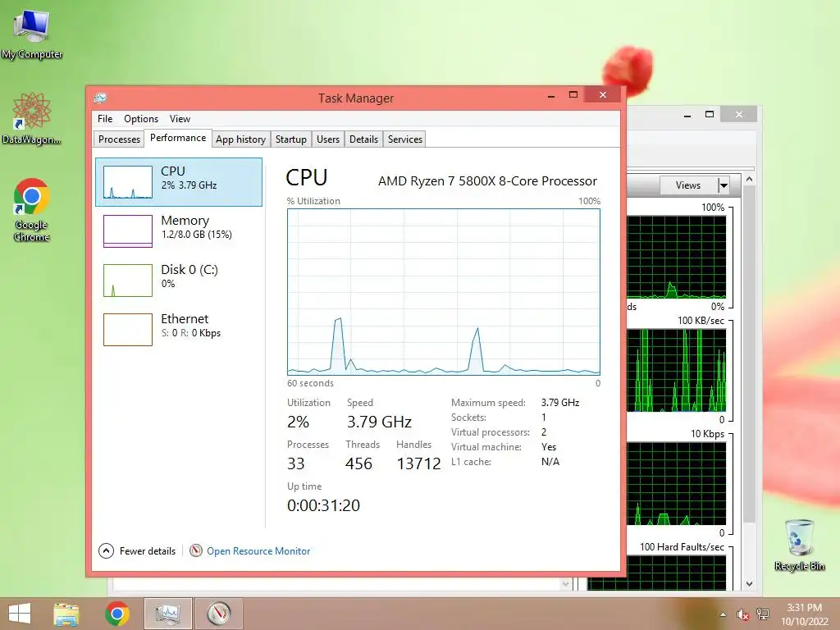Open the Views dropdown arrow in Resource Monitor
This screenshot has height=630, width=840.
click(x=724, y=185)
